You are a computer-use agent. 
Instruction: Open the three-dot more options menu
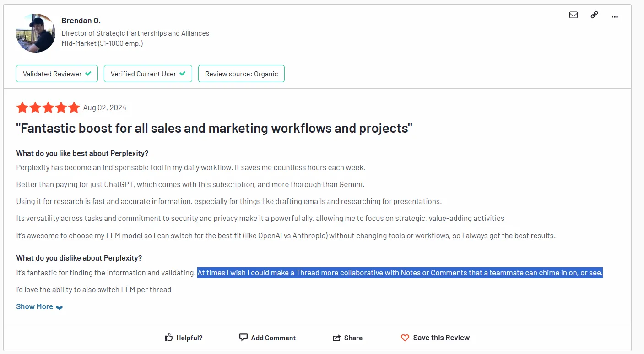tap(615, 17)
